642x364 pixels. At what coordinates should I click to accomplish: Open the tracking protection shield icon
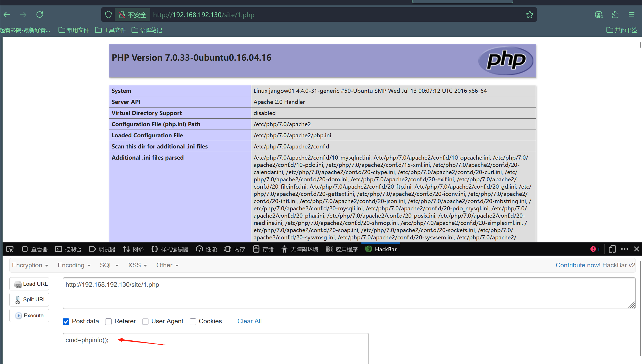click(108, 15)
